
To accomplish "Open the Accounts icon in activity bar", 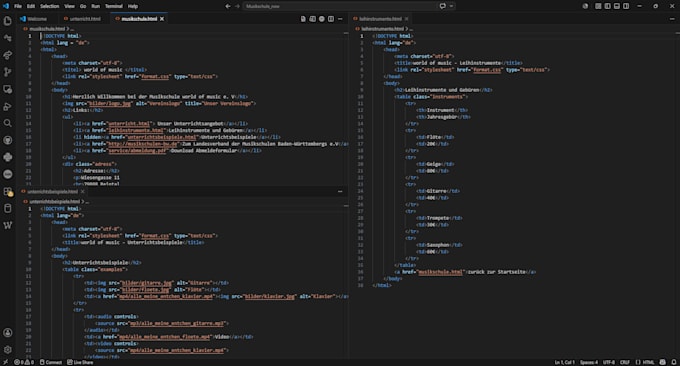I will (7, 333).
